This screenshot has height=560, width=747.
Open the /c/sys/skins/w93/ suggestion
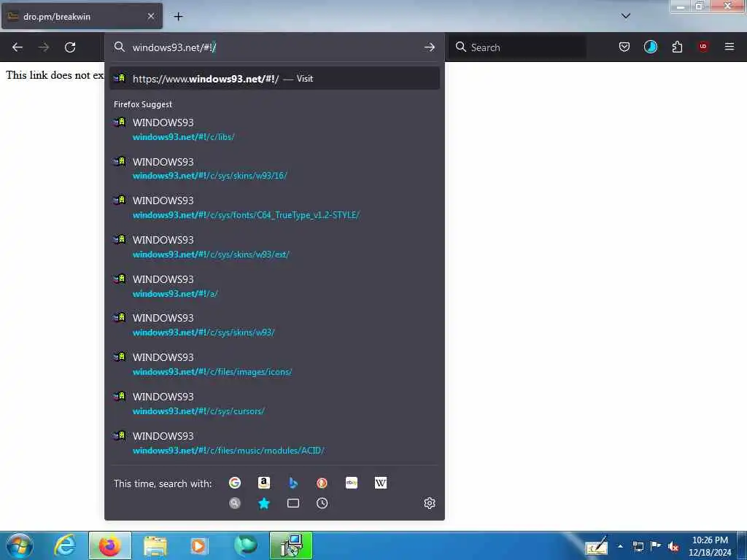[274, 325]
